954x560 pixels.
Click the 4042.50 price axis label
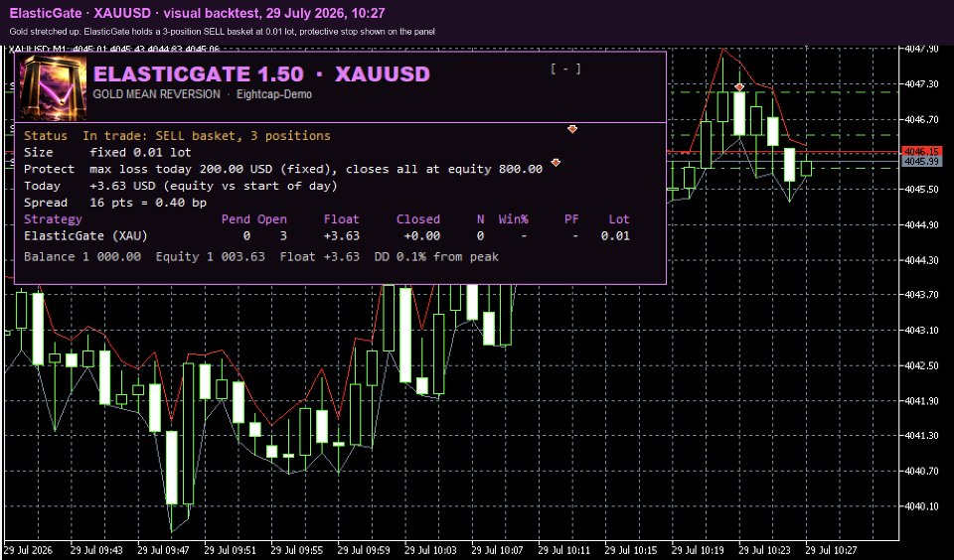point(921,365)
